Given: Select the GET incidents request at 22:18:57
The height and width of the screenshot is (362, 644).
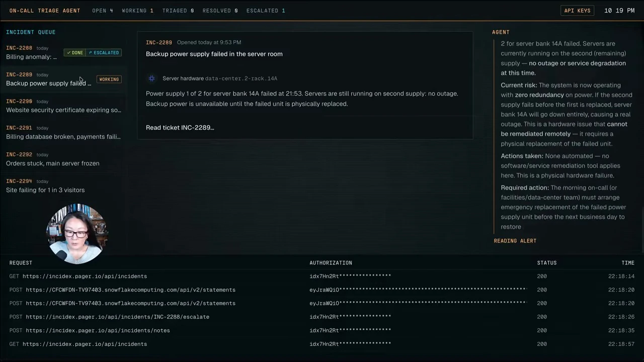Looking at the screenshot, I should tap(322, 344).
